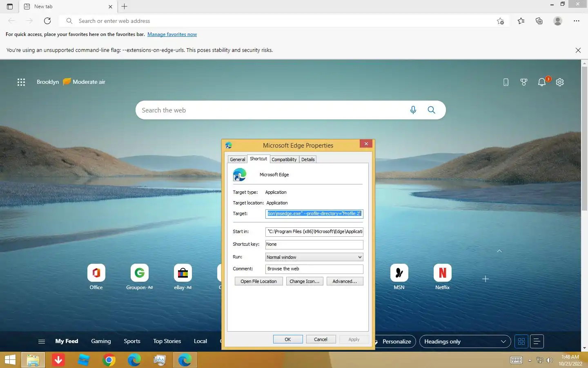588x368 pixels.
Task: Click the Target field in Properties
Action: click(x=314, y=213)
